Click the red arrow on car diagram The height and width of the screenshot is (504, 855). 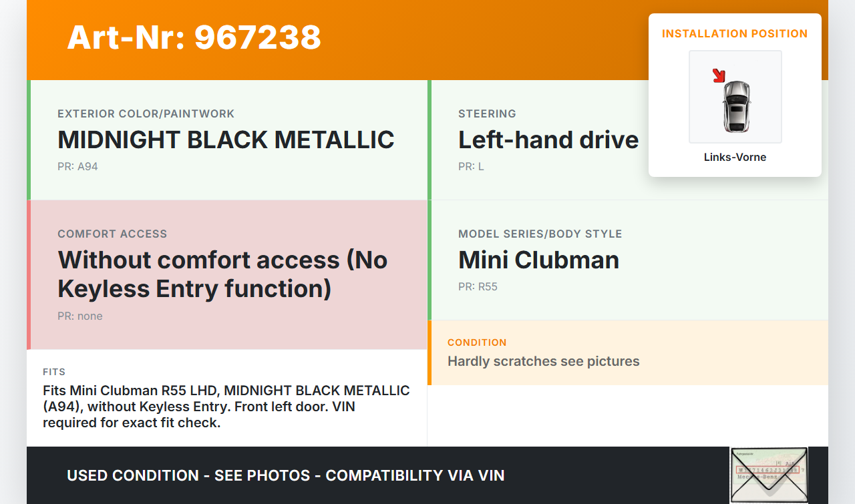[719, 75]
